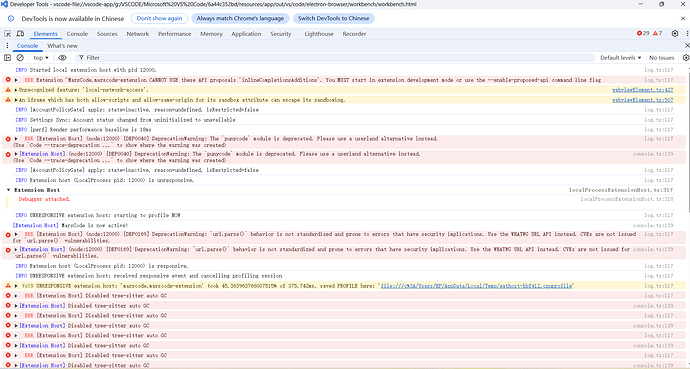690x369 pixels.
Task: Open DevTools settings gear icon
Action: point(675,33)
